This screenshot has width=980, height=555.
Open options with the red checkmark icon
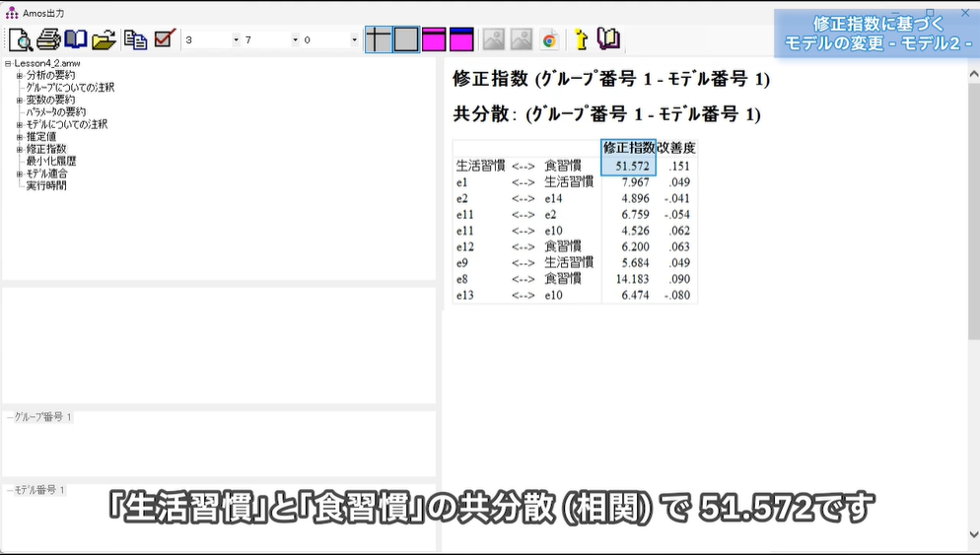(x=165, y=39)
